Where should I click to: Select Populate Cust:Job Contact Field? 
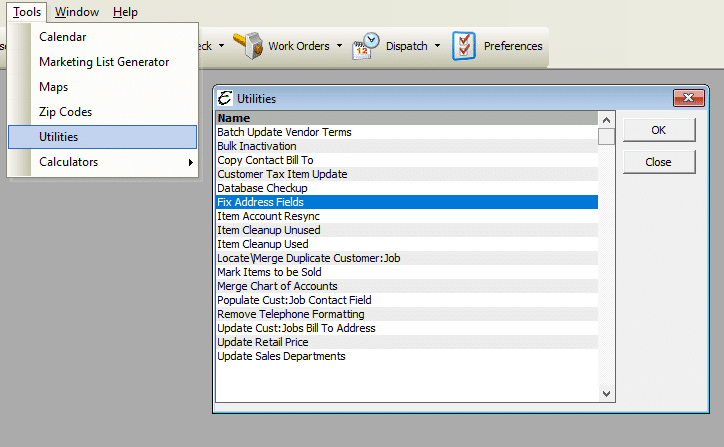tap(407, 300)
